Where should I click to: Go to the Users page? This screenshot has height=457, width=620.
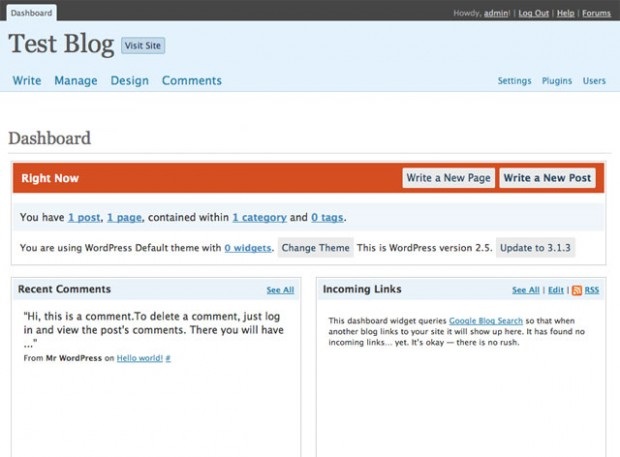[x=594, y=81]
